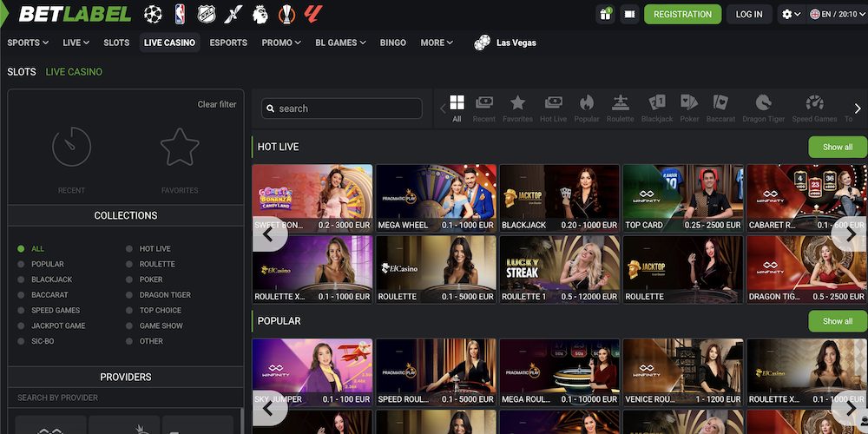The width and height of the screenshot is (868, 434).
Task: Select the ALL collection radio
Action: [21, 248]
